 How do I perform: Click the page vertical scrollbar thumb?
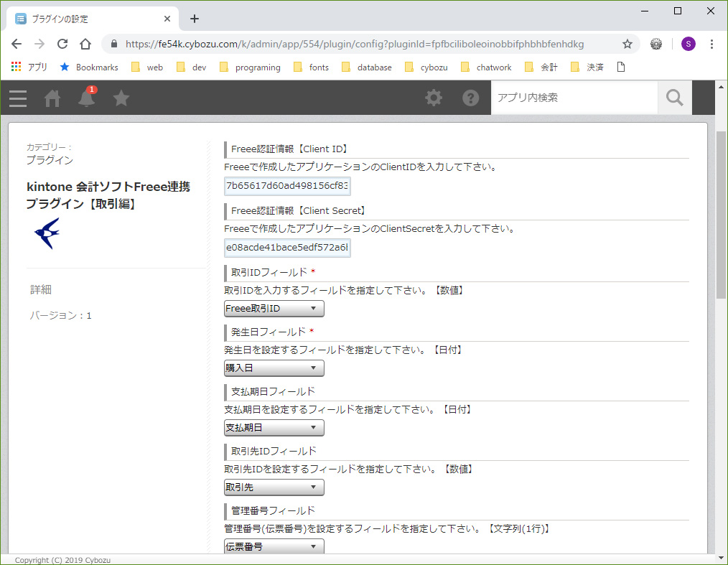721,215
